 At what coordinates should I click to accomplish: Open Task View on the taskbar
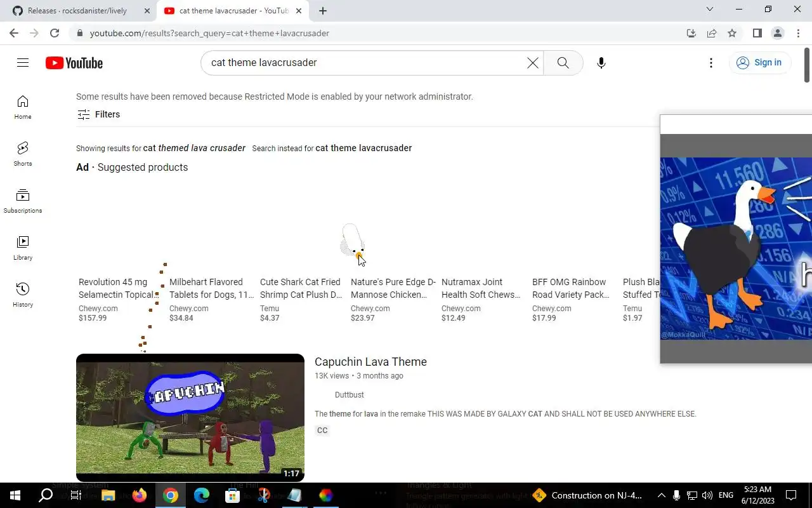[76, 495]
